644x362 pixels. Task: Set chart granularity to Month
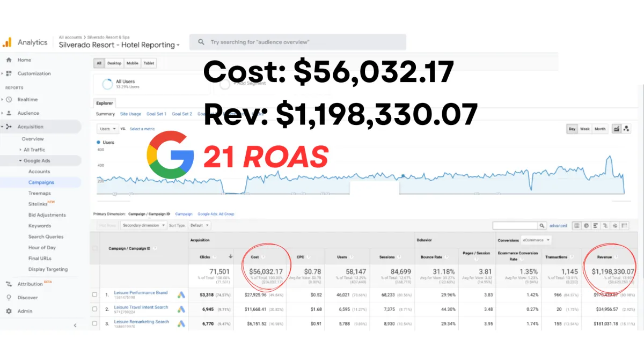coord(600,129)
